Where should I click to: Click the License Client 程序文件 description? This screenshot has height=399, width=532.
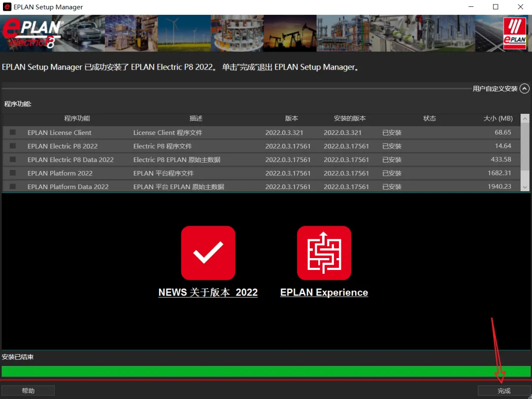[167, 133]
